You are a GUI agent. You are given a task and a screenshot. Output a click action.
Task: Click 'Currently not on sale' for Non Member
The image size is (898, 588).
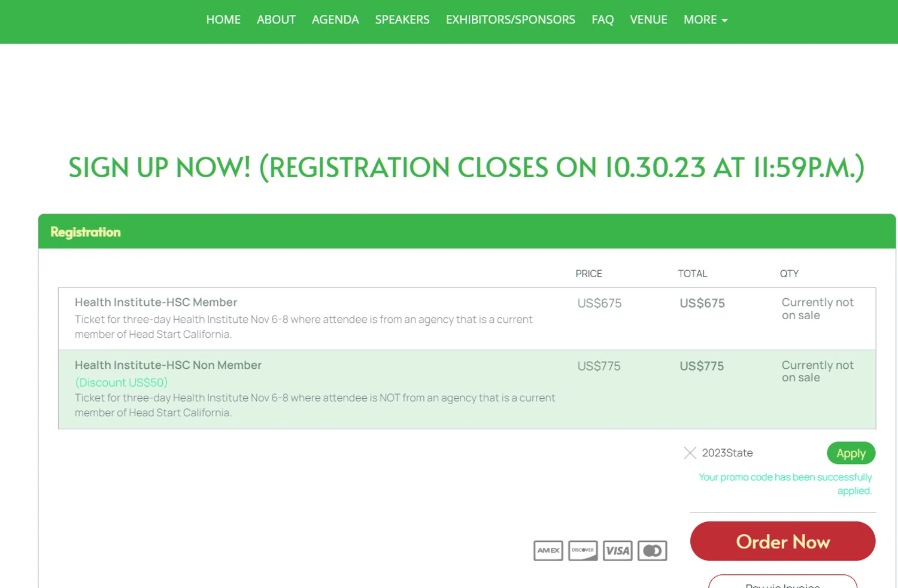click(817, 371)
